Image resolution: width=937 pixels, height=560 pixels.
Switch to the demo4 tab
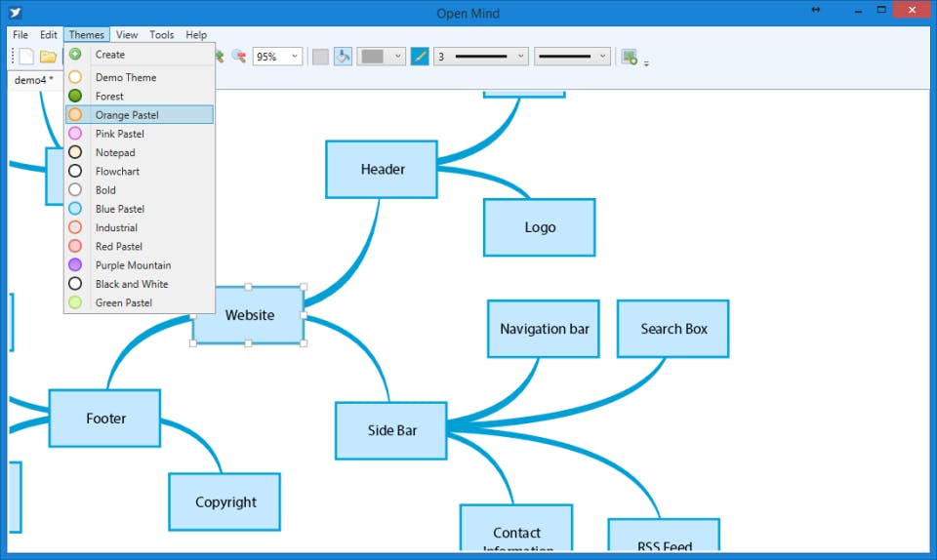[x=34, y=80]
